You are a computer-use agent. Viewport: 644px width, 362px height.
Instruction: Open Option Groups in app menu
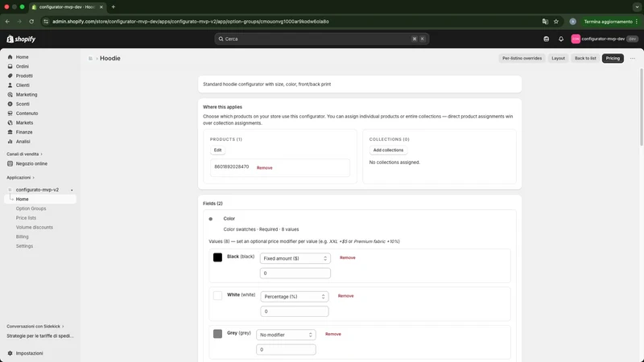(31, 208)
